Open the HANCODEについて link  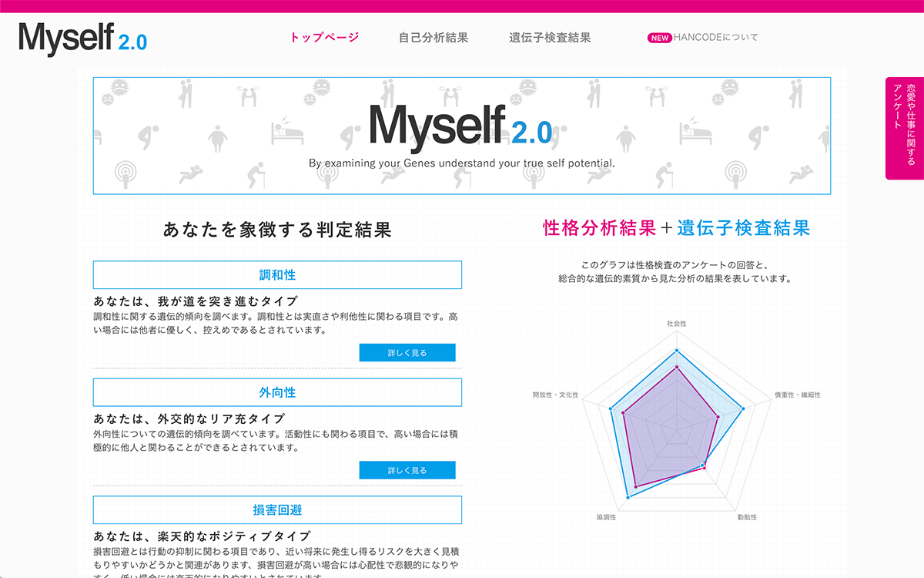coord(715,38)
